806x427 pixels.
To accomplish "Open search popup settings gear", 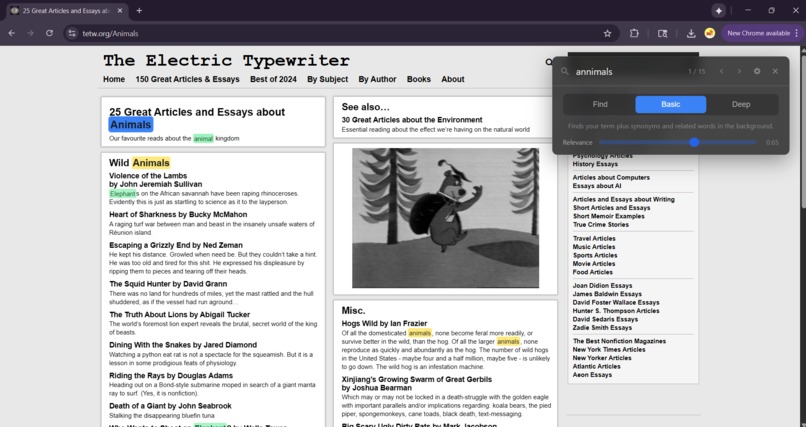I will (x=757, y=71).
